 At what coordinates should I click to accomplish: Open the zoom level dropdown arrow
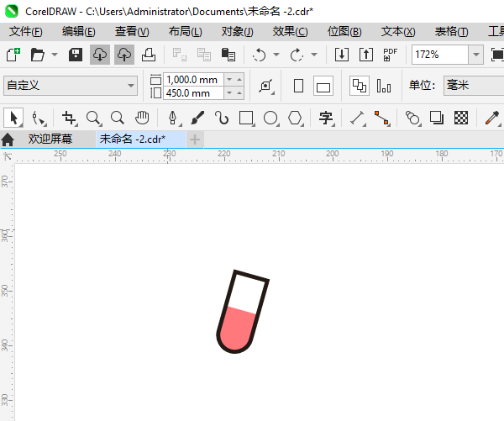[x=476, y=55]
